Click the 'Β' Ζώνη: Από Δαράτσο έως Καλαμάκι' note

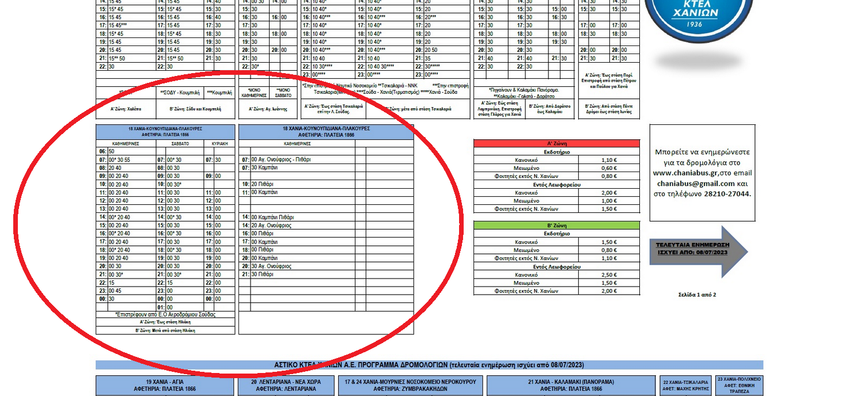(x=549, y=109)
